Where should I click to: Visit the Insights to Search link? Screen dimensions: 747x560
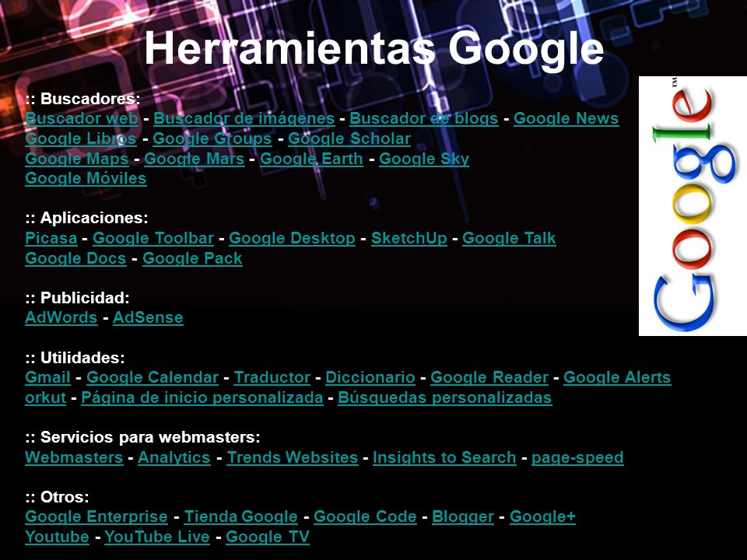click(x=444, y=457)
